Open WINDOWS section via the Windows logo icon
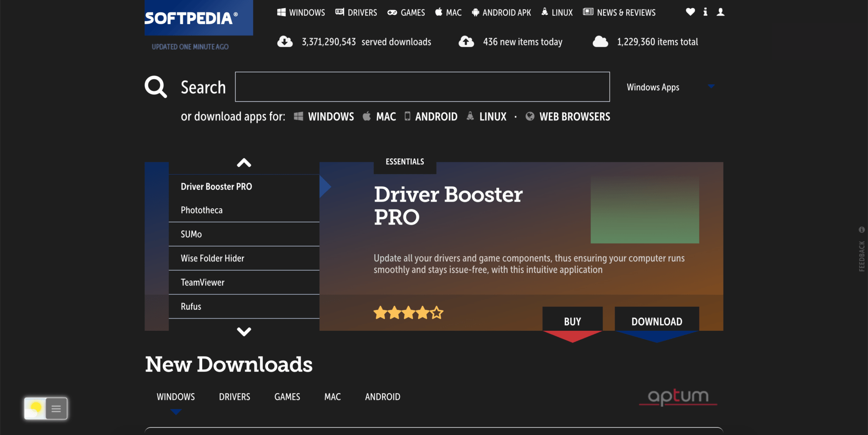 click(x=281, y=12)
